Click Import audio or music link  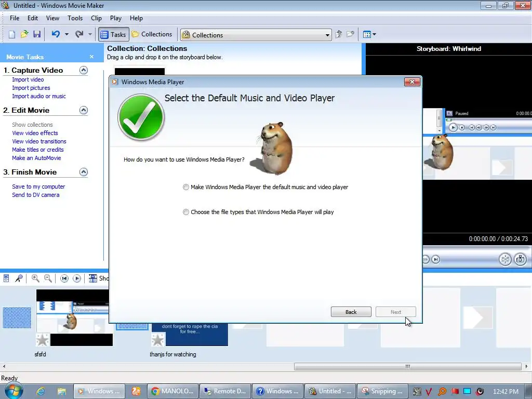(39, 96)
